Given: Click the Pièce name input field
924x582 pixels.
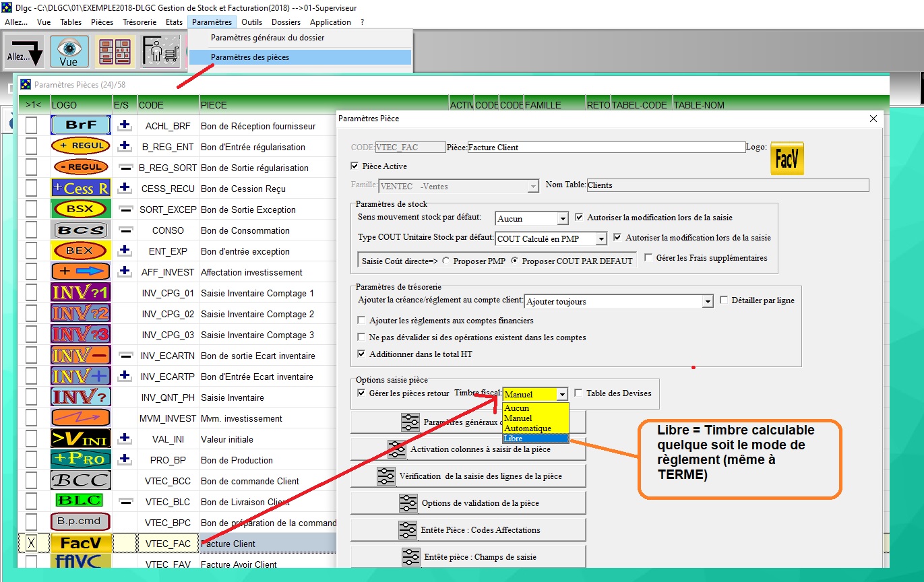Looking at the screenshot, I should point(606,147).
